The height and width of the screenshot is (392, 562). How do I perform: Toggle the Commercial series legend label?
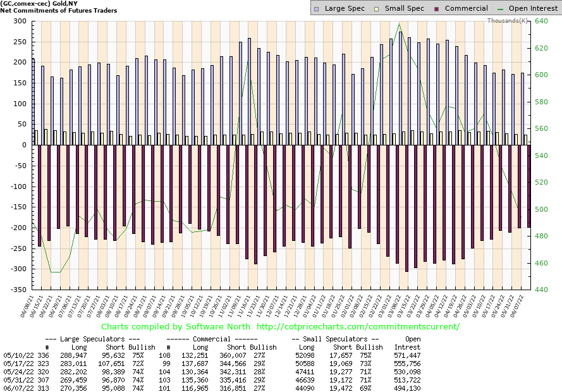point(466,9)
